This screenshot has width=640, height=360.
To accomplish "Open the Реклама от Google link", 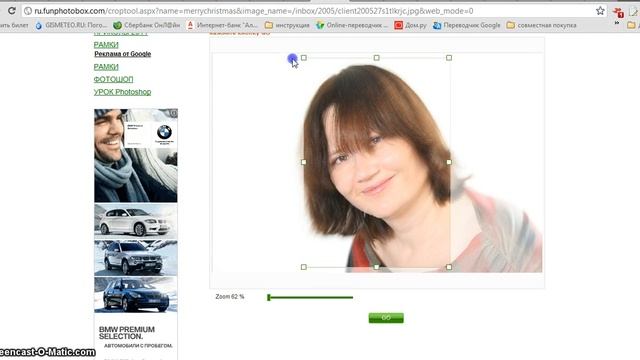I will [x=122, y=54].
